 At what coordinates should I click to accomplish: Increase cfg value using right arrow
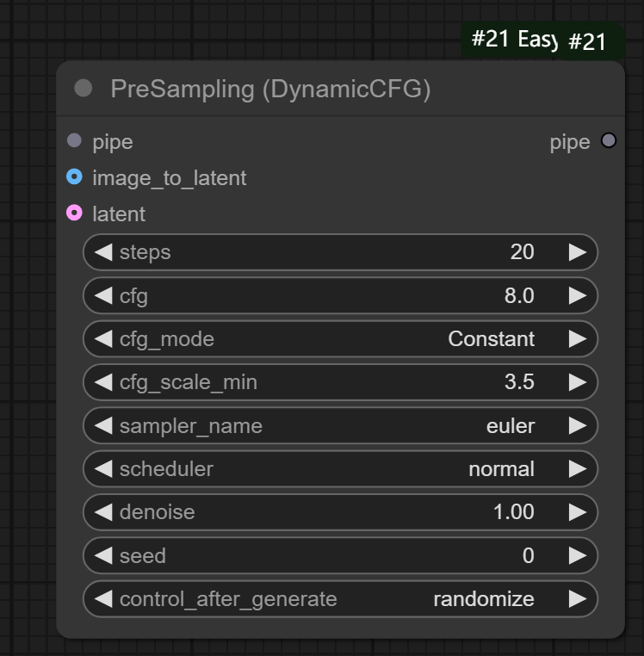(x=577, y=296)
